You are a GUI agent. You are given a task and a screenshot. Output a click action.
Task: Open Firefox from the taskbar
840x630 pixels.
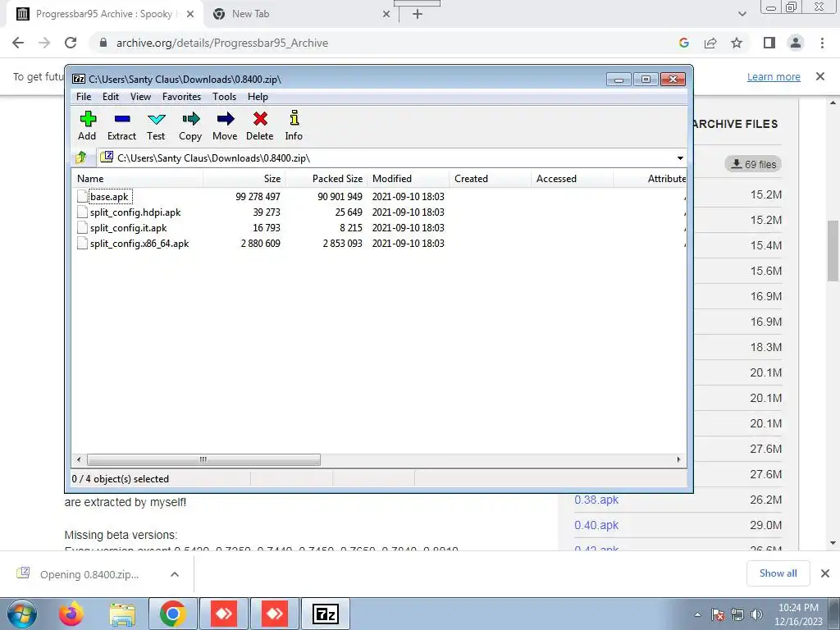71,614
